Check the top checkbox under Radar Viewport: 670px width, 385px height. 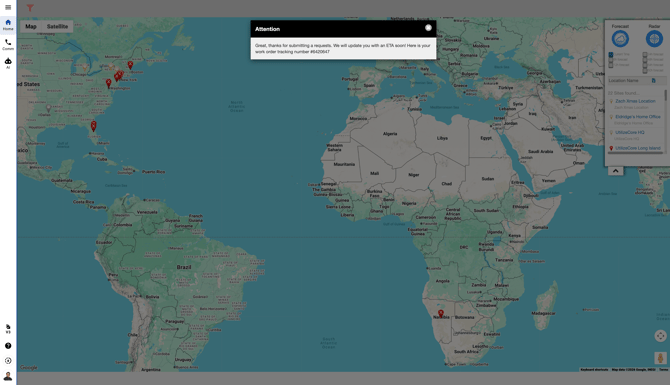coord(645,55)
